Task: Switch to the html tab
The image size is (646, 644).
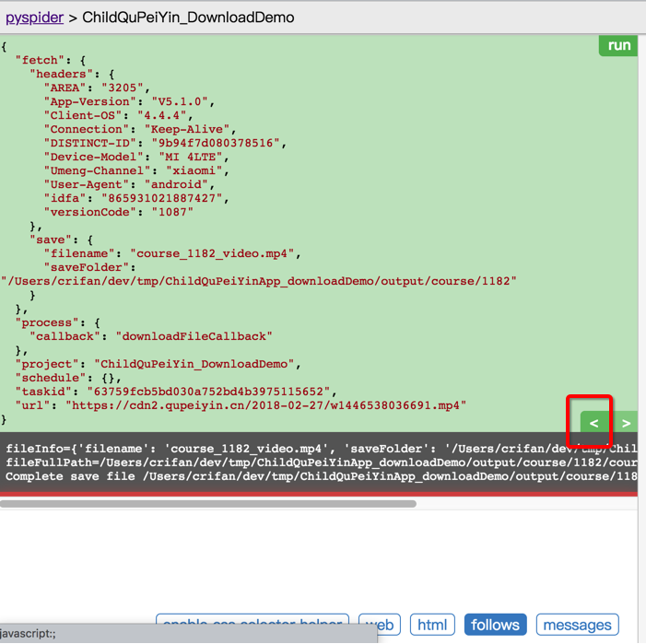Action: click(432, 625)
